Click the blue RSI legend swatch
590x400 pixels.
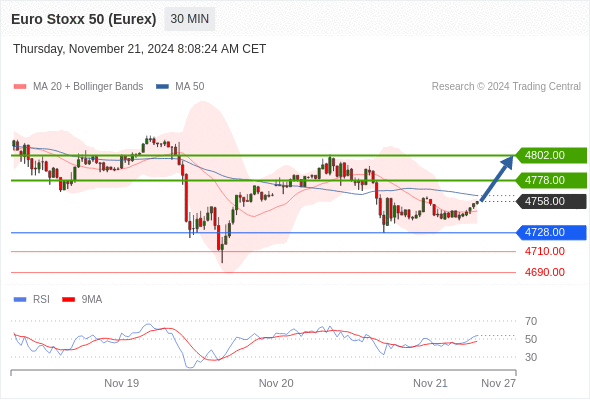[20, 300]
